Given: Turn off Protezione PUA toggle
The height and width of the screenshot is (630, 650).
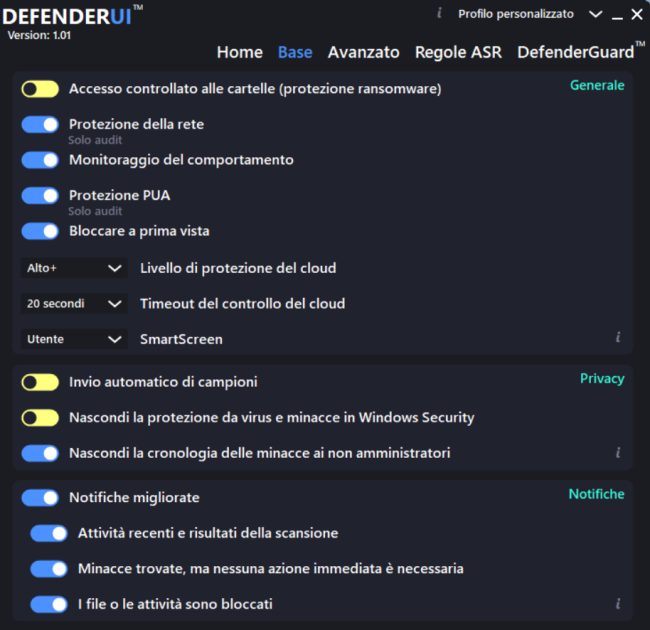Looking at the screenshot, I should coord(40,196).
